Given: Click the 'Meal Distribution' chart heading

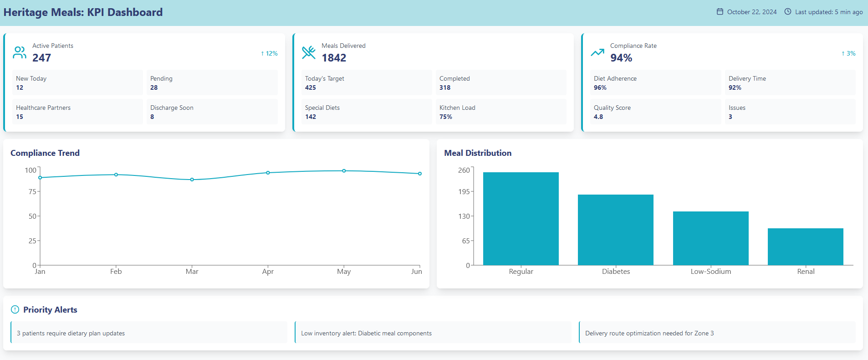Looking at the screenshot, I should (x=478, y=153).
